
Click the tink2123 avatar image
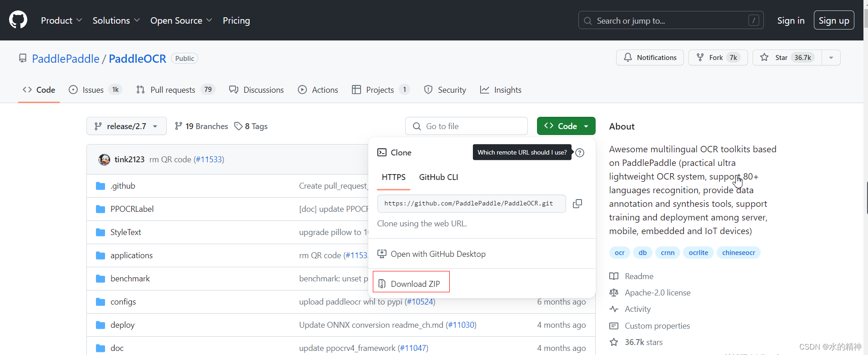pyautogui.click(x=104, y=160)
